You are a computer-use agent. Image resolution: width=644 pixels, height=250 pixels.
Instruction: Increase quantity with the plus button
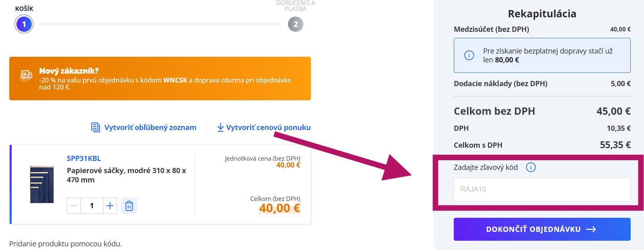pyautogui.click(x=110, y=206)
